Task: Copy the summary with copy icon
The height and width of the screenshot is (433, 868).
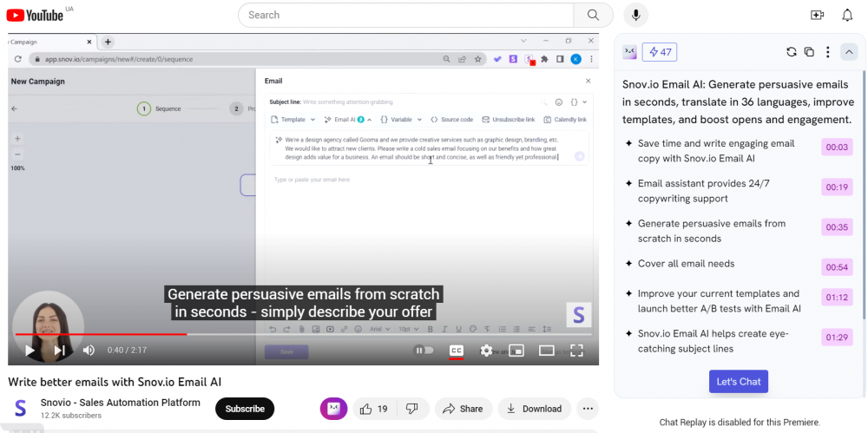Action: (809, 52)
